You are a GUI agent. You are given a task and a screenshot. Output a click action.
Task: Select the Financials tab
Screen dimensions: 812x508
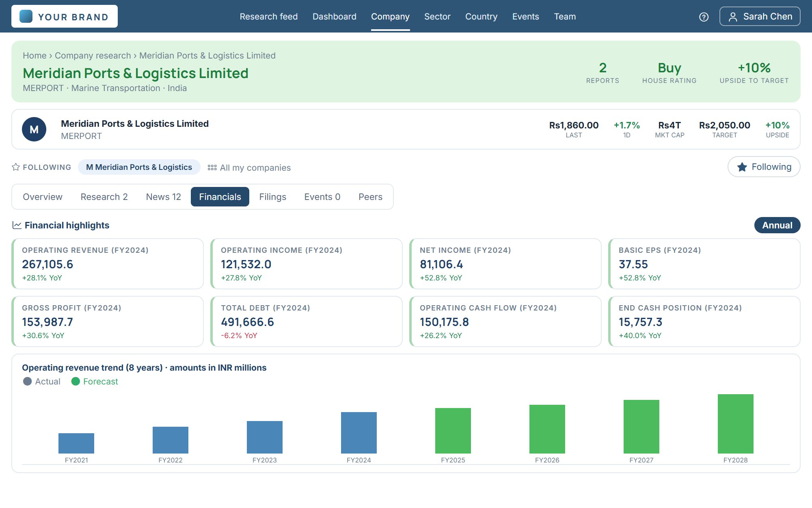pos(220,197)
